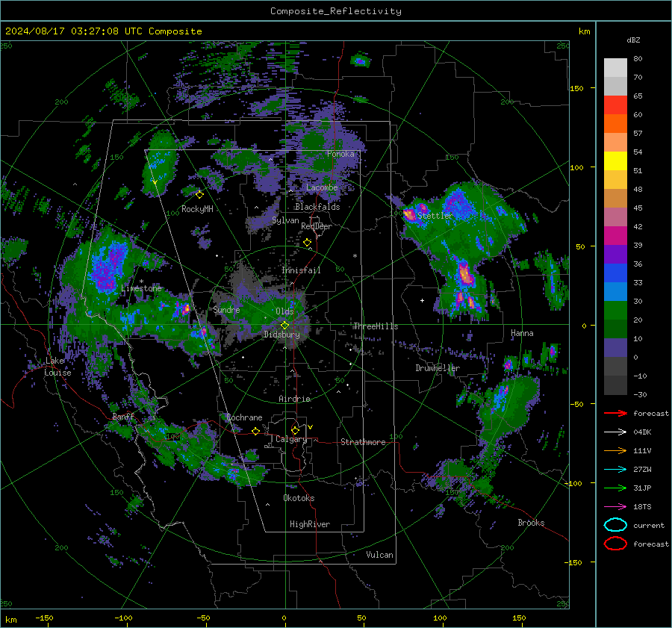The width and height of the screenshot is (672, 628).
Task: Click the Cochrane city label
Action: (x=244, y=417)
